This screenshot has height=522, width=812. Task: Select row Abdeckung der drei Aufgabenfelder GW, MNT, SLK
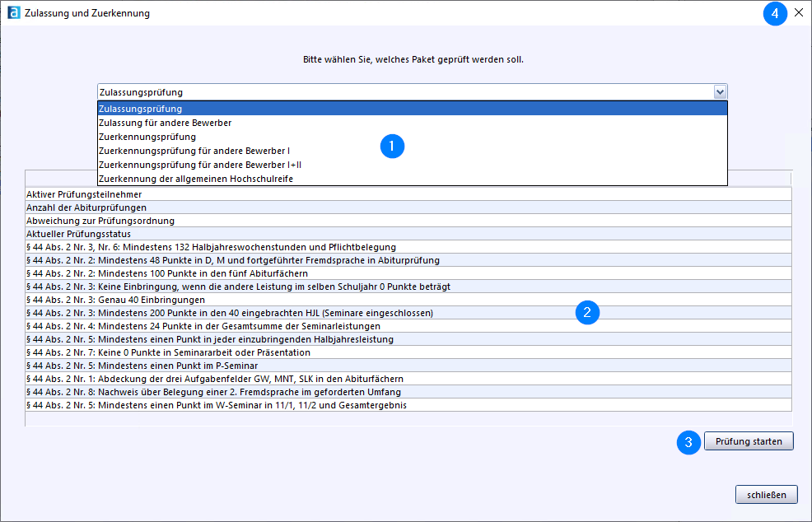pyautogui.click(x=408, y=379)
